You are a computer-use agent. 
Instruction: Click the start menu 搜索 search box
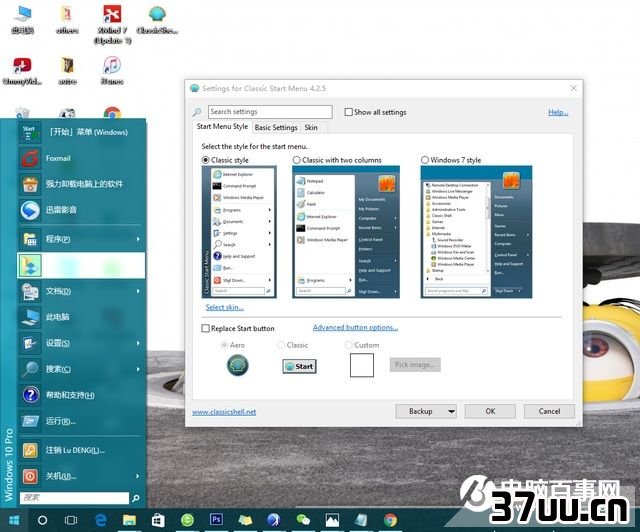pos(74,498)
